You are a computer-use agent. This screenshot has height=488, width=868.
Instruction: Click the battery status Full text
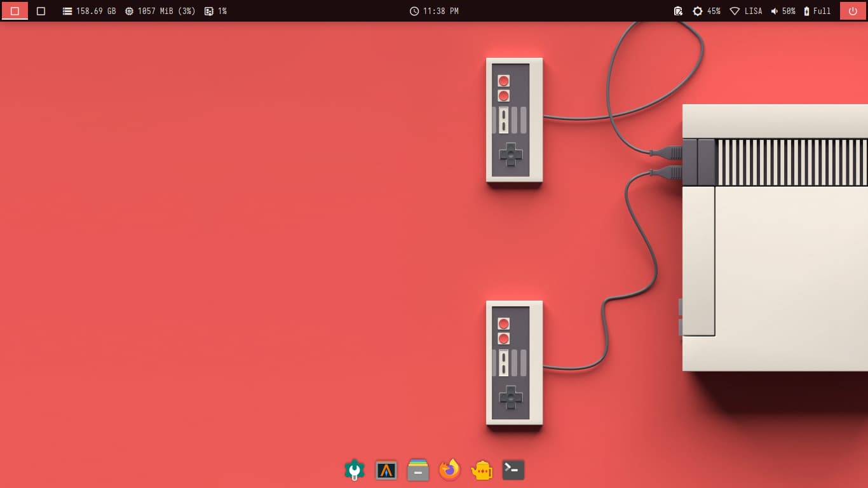[822, 11]
